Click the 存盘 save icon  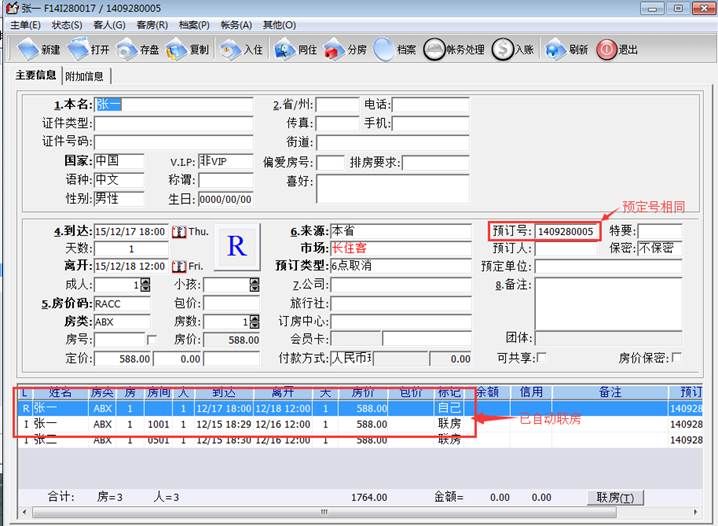click(x=127, y=49)
